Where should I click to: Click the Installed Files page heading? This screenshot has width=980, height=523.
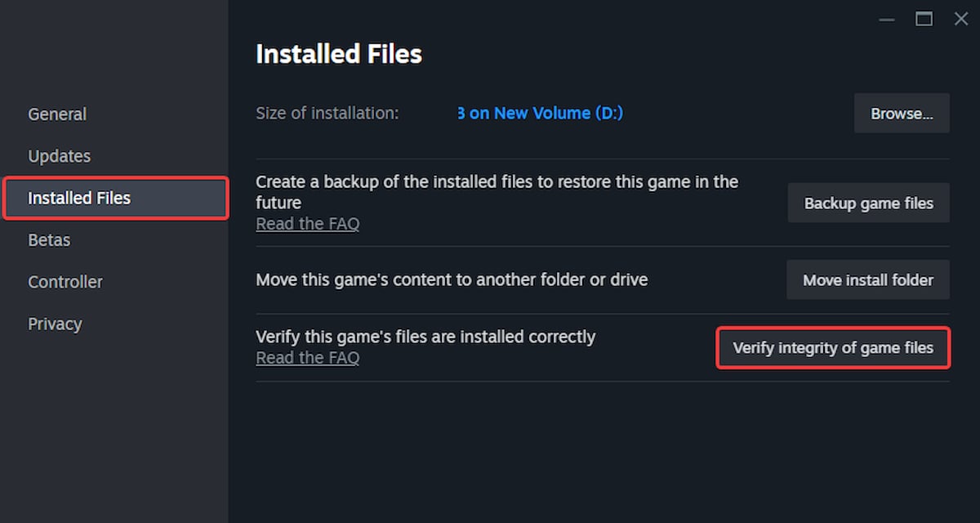click(x=339, y=55)
